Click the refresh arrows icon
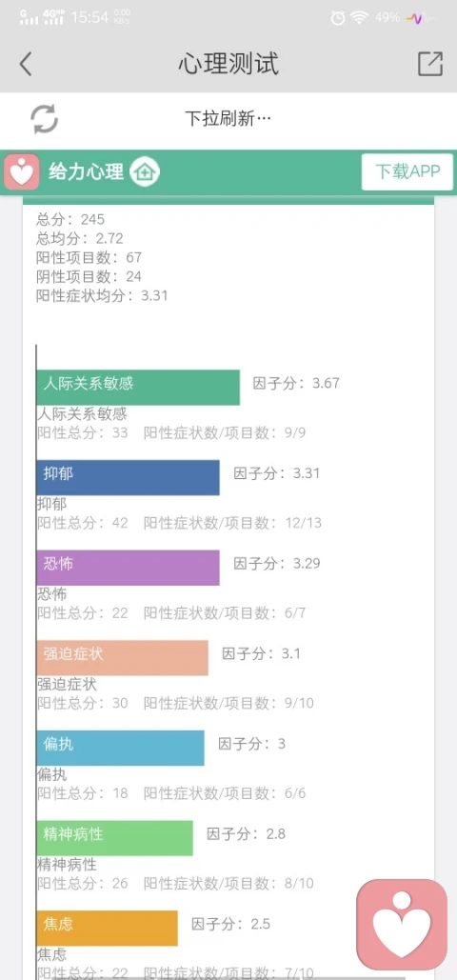Screen dimensions: 457x980 pyautogui.click(x=45, y=119)
